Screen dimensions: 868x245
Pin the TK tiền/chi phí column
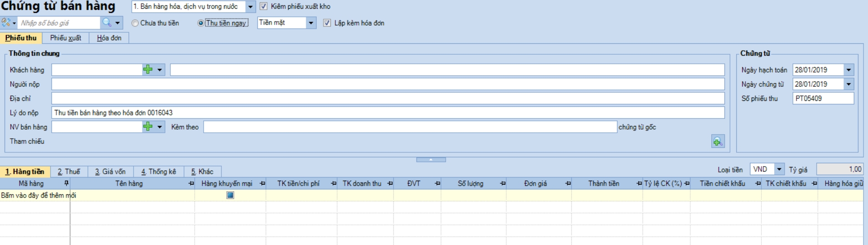(334, 183)
